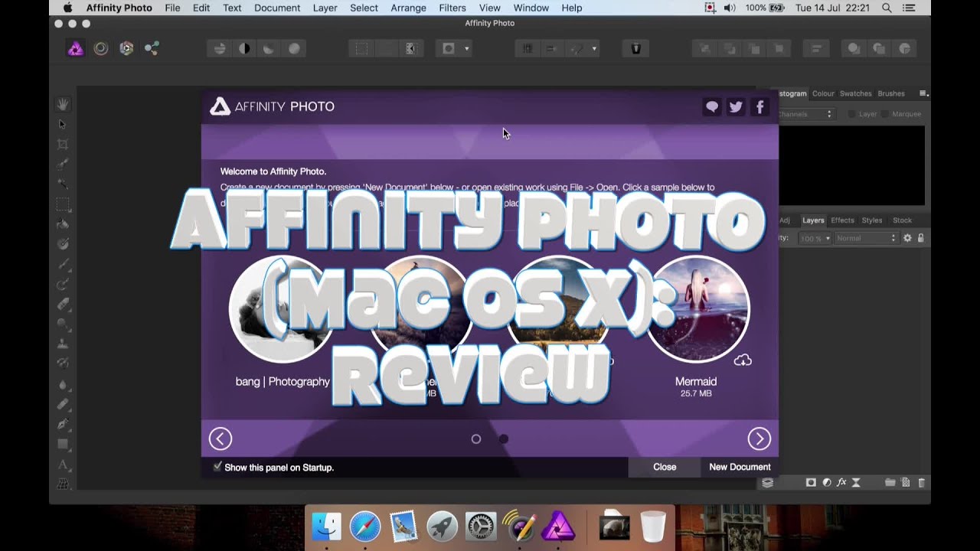Switch to the Photo persona icon
The height and width of the screenshot is (551, 980).
(x=76, y=49)
